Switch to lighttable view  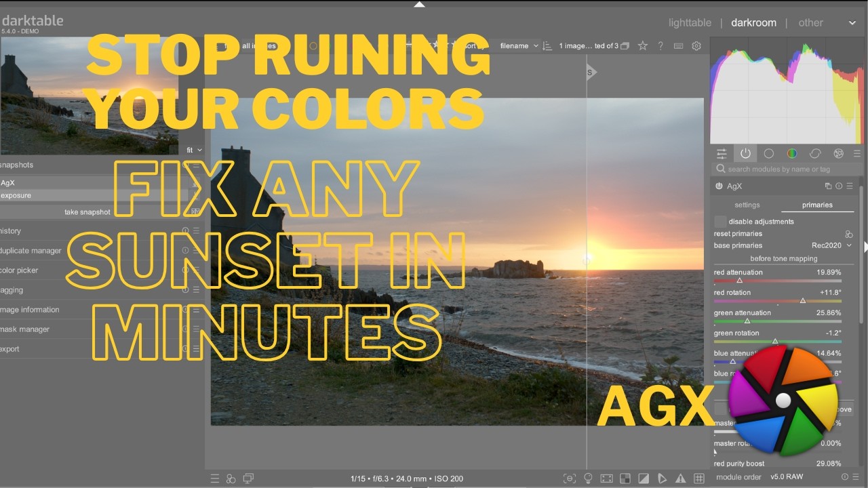[690, 22]
